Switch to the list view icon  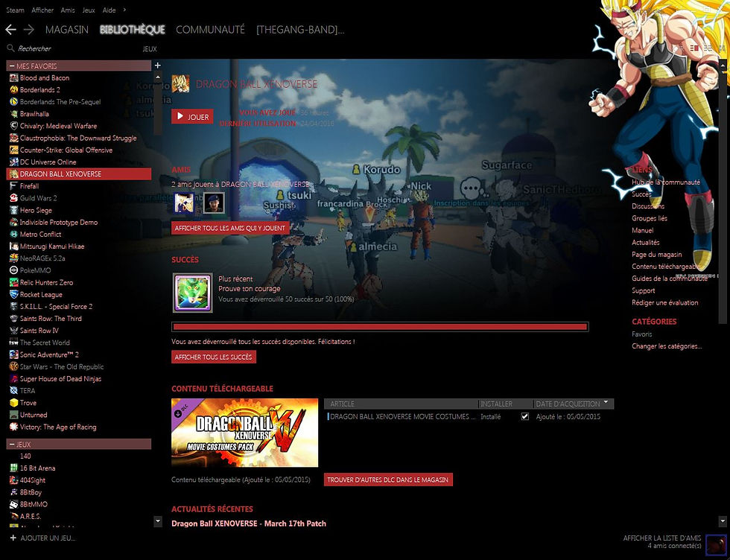click(708, 48)
